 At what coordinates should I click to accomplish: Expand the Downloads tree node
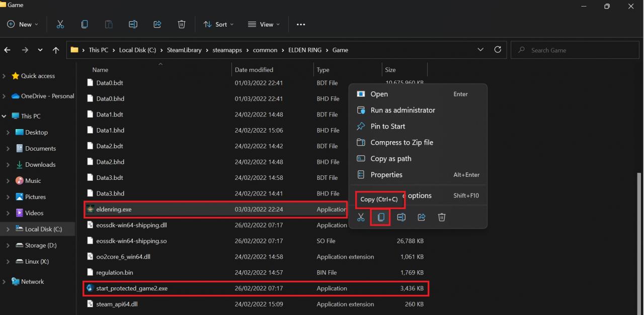point(8,164)
